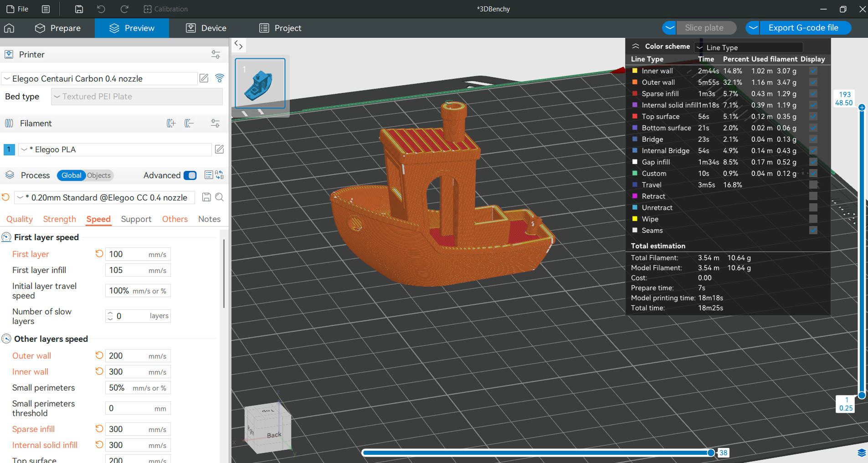Click the filament 1 color swatch

pyautogui.click(x=9, y=149)
